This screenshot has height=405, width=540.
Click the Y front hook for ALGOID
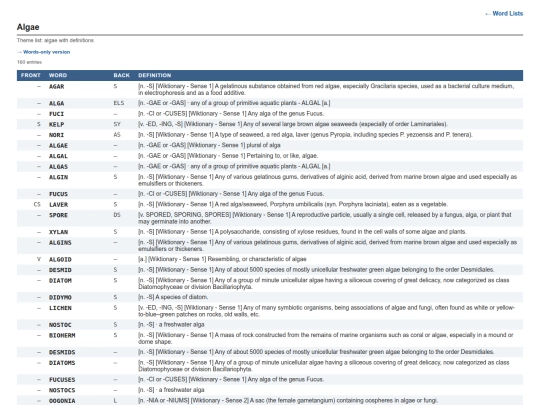39,260
